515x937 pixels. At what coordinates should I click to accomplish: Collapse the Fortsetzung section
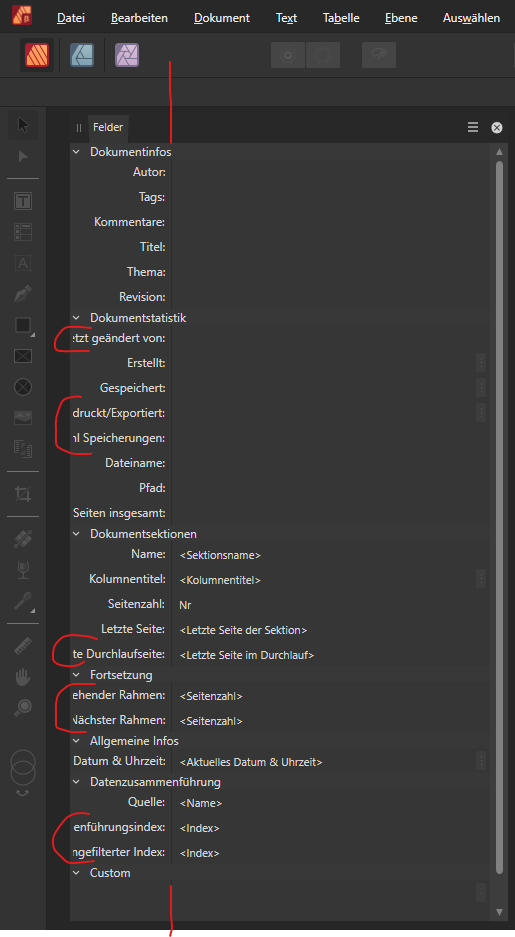tap(76, 675)
